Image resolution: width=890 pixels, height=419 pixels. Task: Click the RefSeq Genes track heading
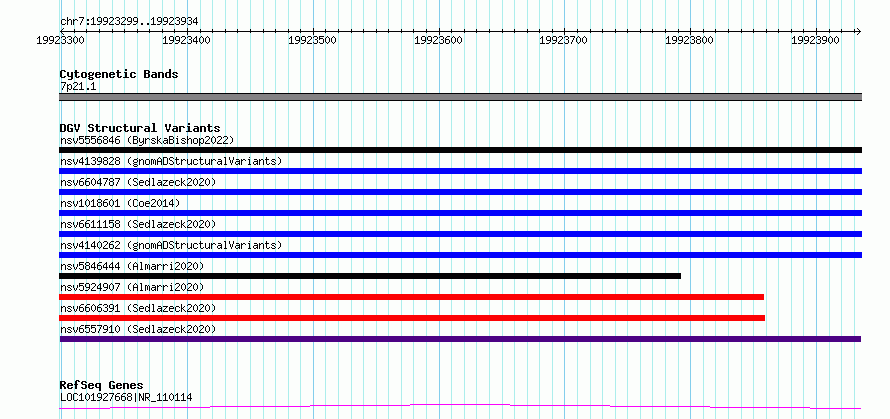pos(101,386)
